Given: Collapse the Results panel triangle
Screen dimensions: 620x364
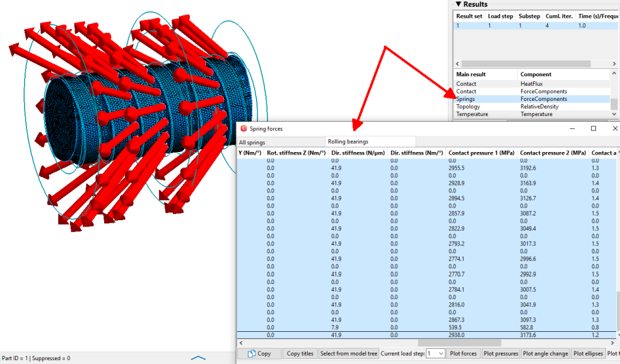Looking at the screenshot, I should [459, 4].
